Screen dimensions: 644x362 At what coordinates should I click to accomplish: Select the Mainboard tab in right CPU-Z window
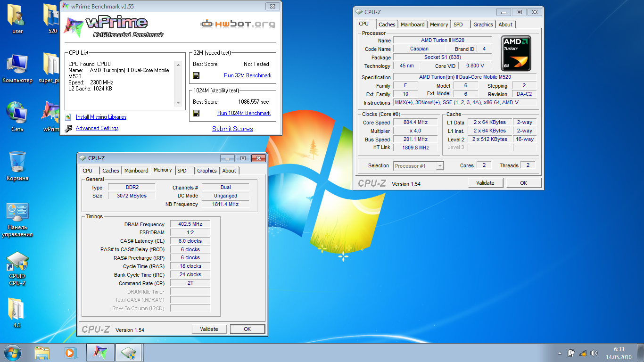tap(413, 25)
